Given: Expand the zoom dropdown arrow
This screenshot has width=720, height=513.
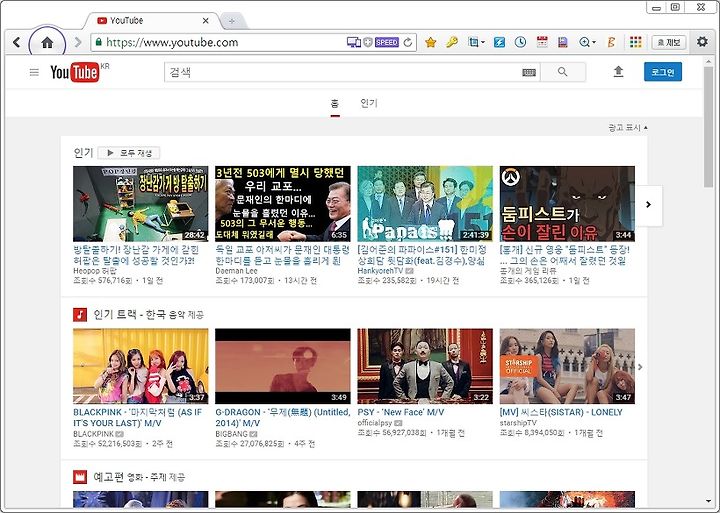Looking at the screenshot, I should tap(594, 43).
